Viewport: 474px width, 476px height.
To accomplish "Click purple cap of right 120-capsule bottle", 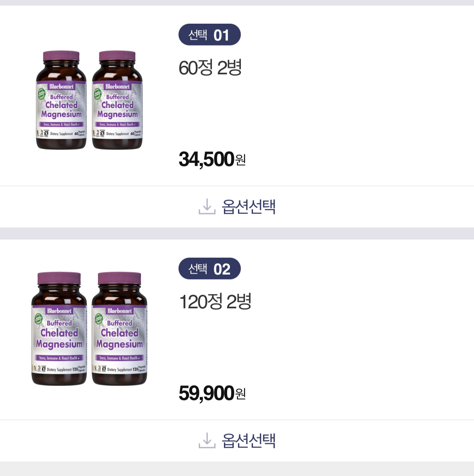I will click(119, 279).
